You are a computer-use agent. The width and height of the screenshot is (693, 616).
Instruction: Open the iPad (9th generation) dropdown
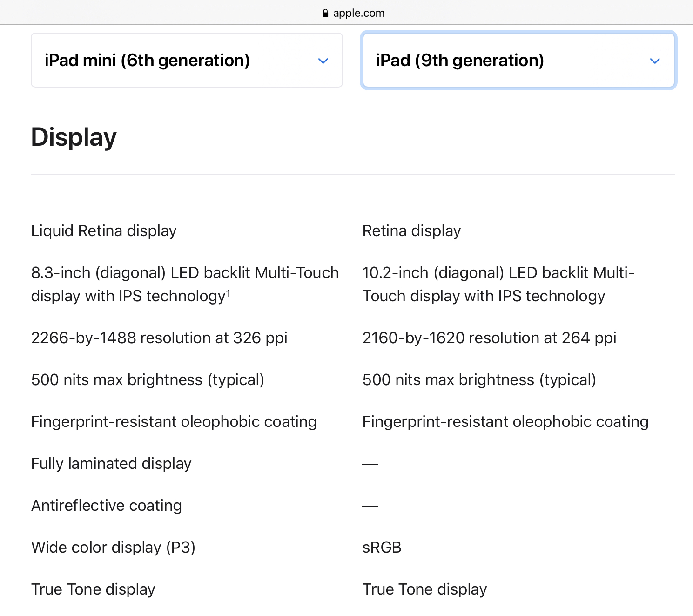point(518,60)
